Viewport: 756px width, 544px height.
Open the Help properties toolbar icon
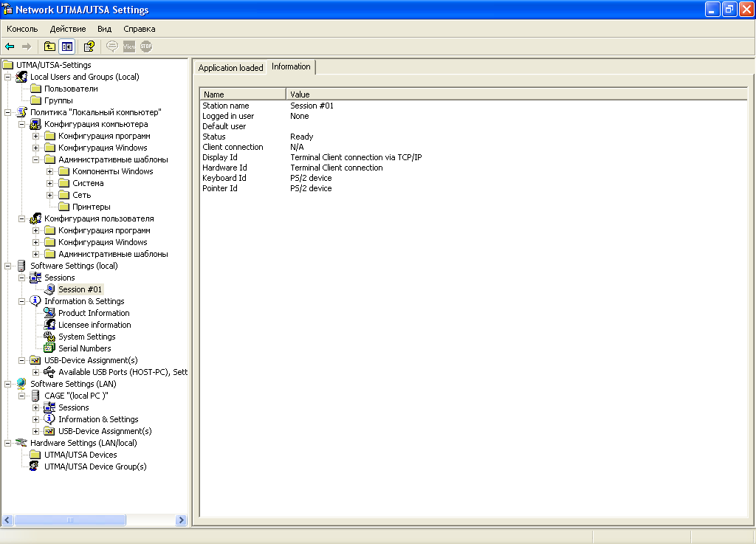pyautogui.click(x=89, y=47)
